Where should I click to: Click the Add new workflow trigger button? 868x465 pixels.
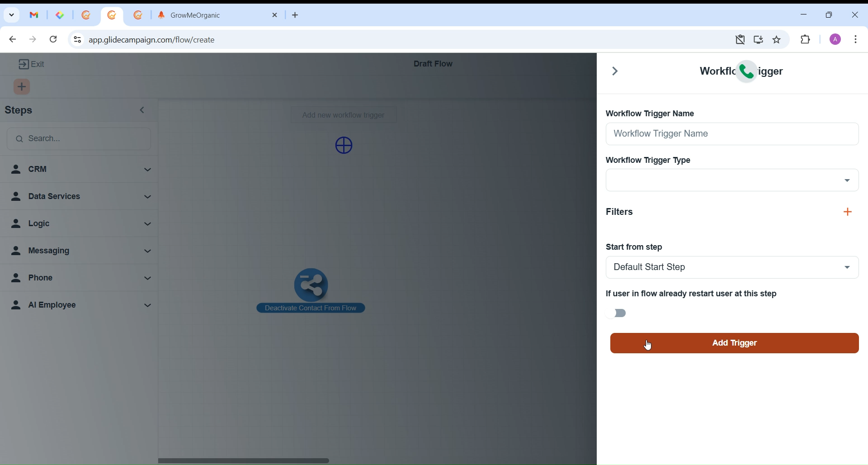click(x=344, y=116)
